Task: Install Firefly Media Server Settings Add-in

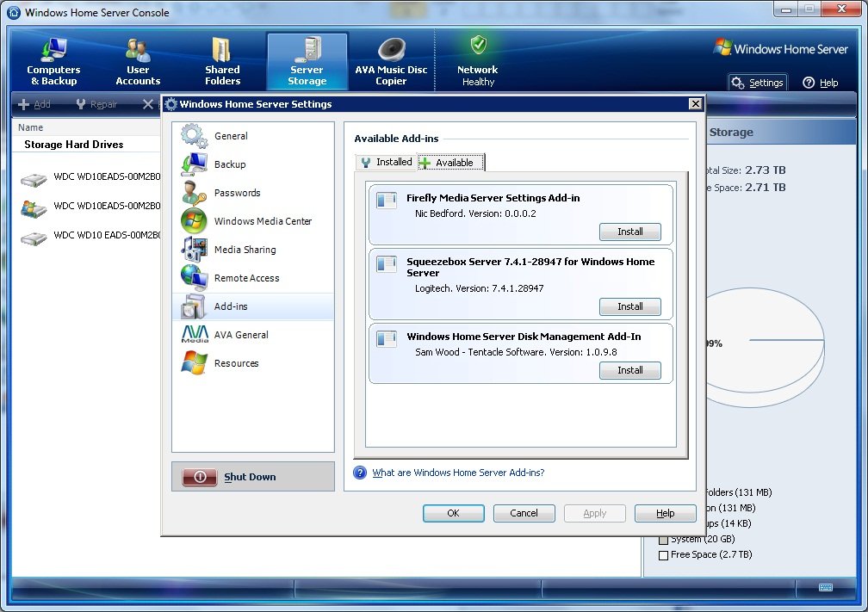Action: [x=630, y=232]
